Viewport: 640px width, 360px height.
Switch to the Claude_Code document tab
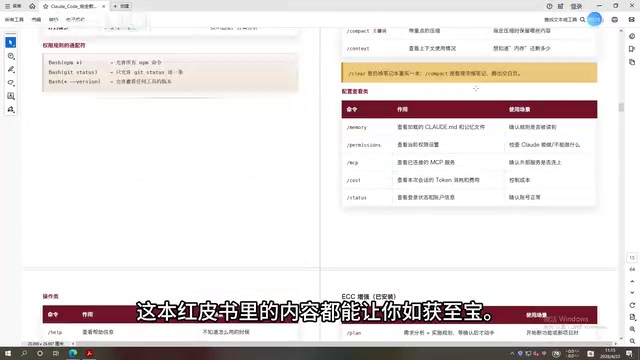[73, 7]
